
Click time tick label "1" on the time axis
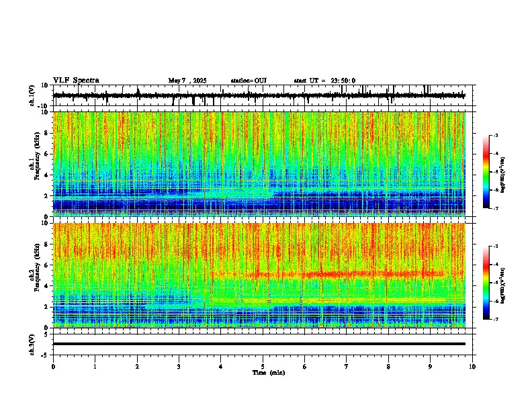[95, 367]
